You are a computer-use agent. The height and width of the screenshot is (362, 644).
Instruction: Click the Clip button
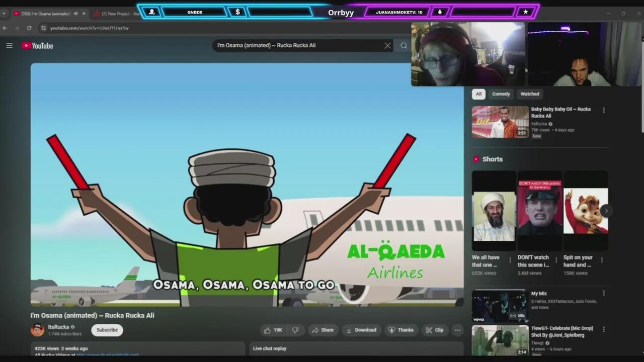434,330
